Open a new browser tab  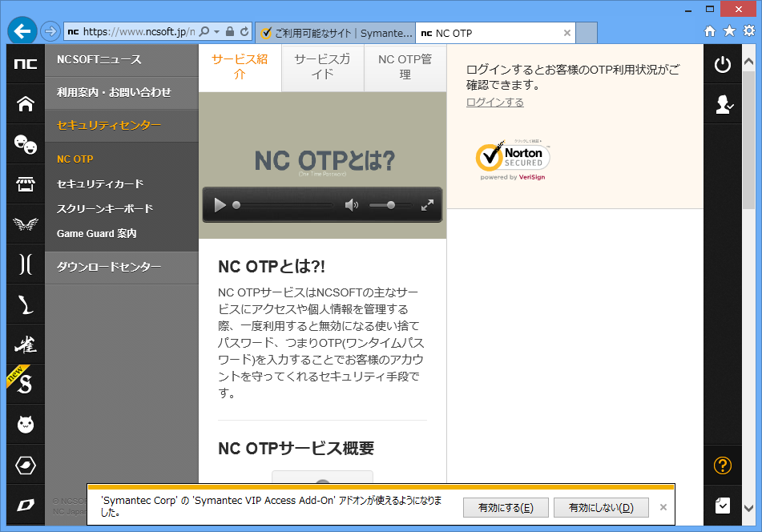(587, 33)
